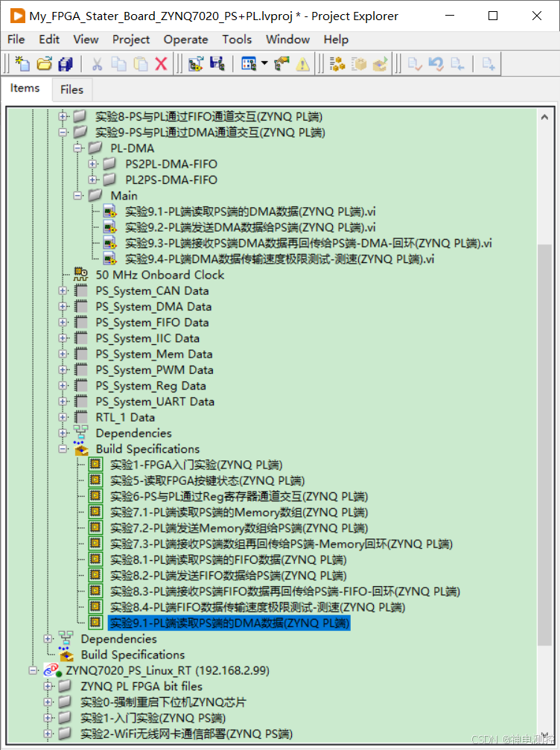Open the View menu
Screen dimensions: 560x750
86,39
